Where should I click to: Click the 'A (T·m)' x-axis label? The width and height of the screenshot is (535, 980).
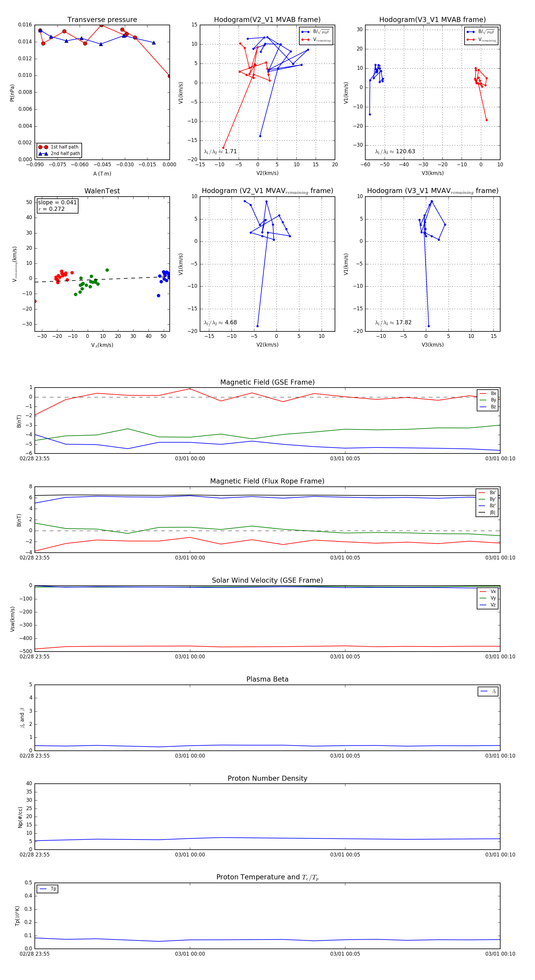102,173
